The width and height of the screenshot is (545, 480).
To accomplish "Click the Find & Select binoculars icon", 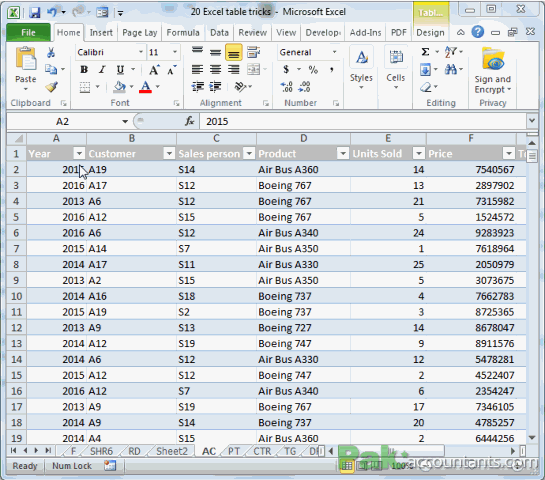I will [x=451, y=70].
